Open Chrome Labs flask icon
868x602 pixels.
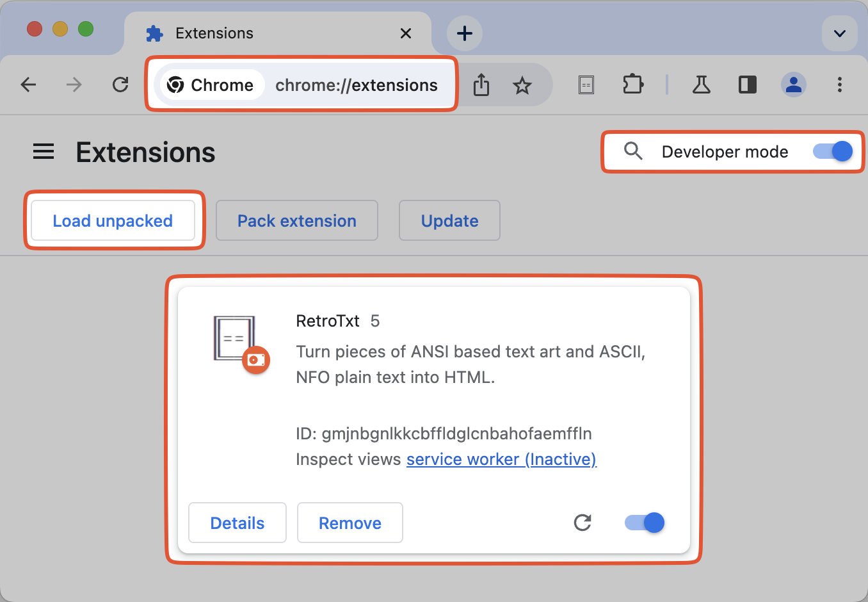point(702,85)
